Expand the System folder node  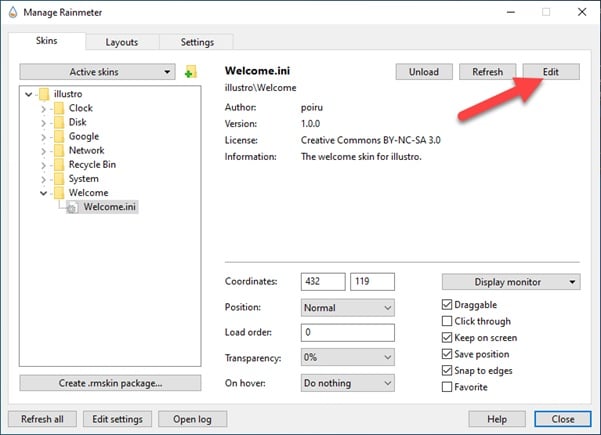pos(43,180)
